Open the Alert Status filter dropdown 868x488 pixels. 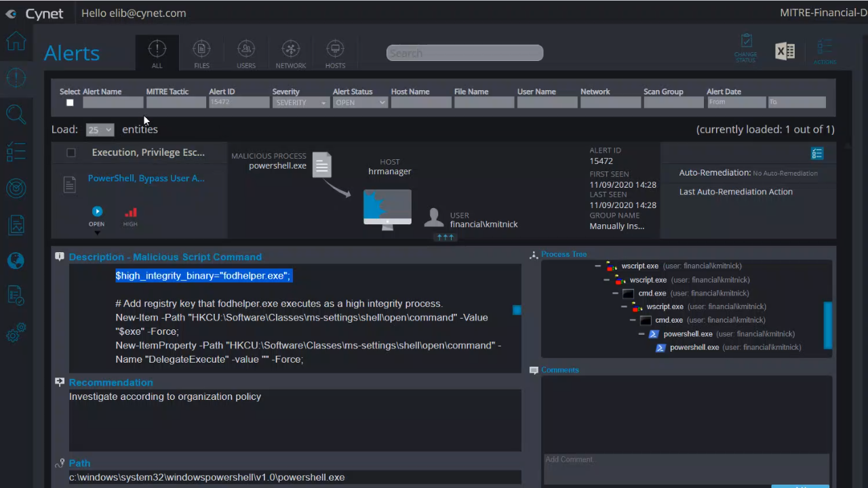(360, 102)
